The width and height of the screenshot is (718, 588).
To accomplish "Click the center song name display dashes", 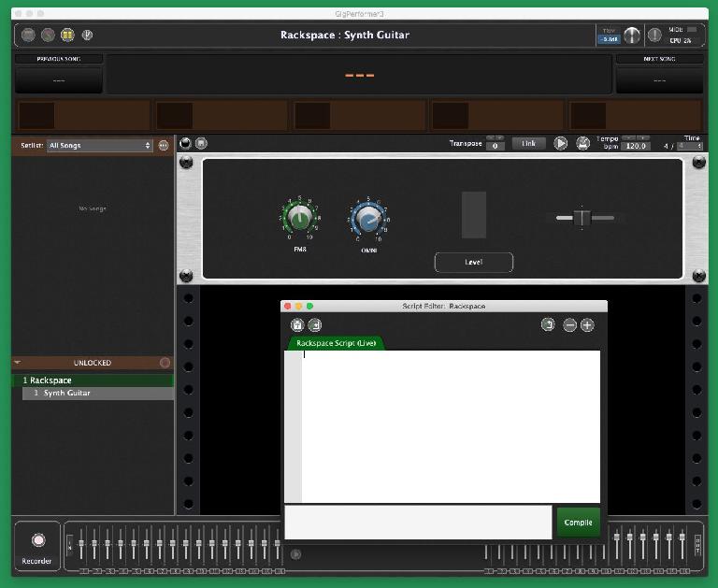I will click(x=359, y=76).
